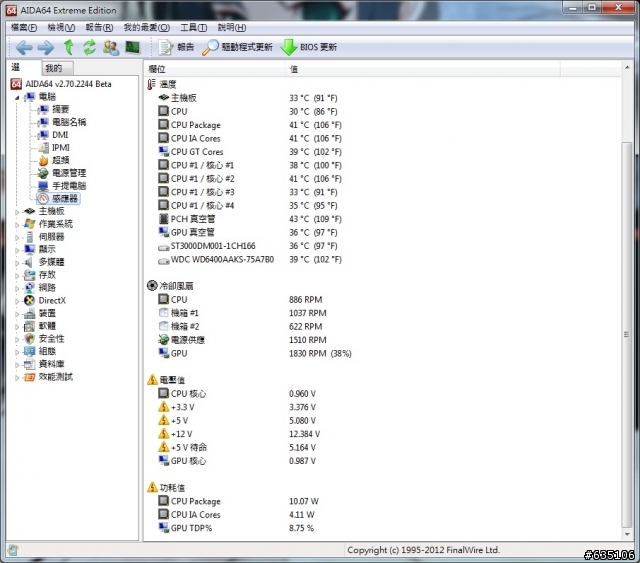The image size is (640, 563).
Task: Select the 摘要 summary tree item
Action: click(60, 109)
